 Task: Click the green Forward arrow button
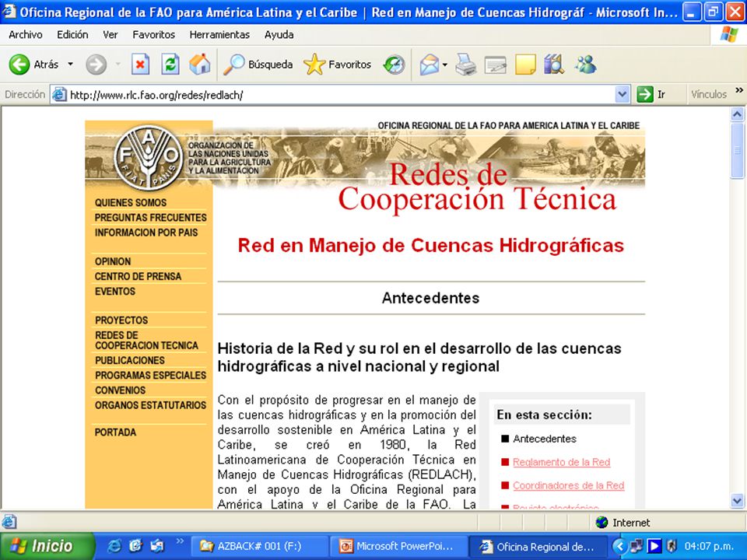[x=96, y=65]
